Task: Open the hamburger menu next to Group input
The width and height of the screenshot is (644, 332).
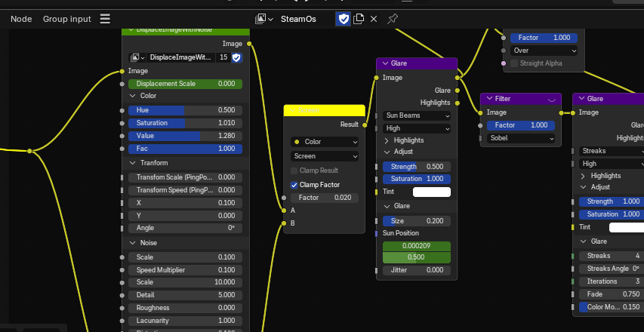Action: pyautogui.click(x=105, y=19)
